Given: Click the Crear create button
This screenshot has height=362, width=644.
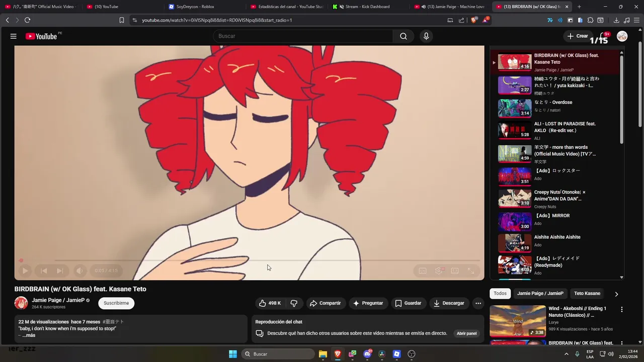Looking at the screenshot, I should tap(578, 36).
